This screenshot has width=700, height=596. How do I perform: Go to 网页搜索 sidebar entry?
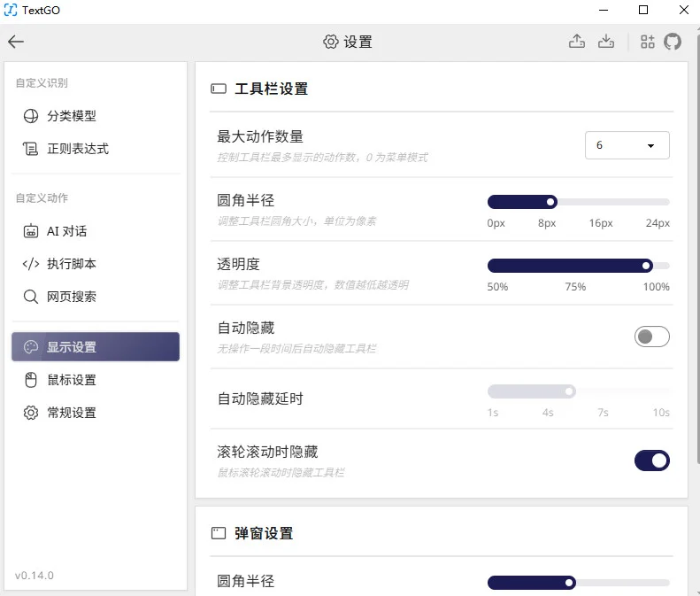click(96, 297)
